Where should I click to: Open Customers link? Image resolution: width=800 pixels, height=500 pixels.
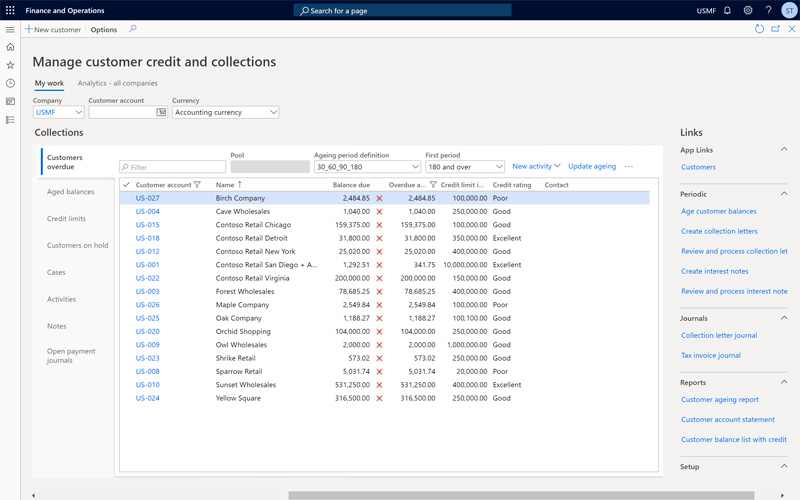click(x=698, y=167)
